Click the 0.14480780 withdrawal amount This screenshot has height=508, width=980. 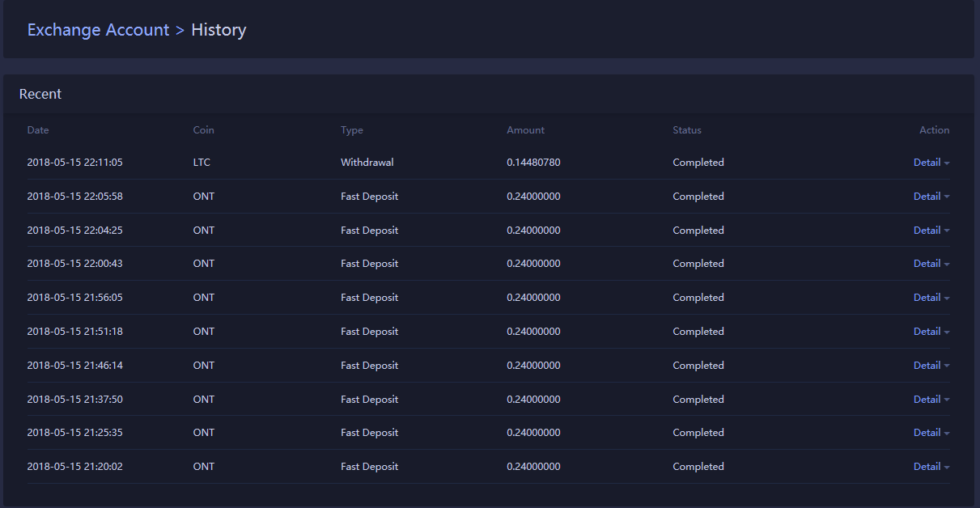click(x=533, y=163)
